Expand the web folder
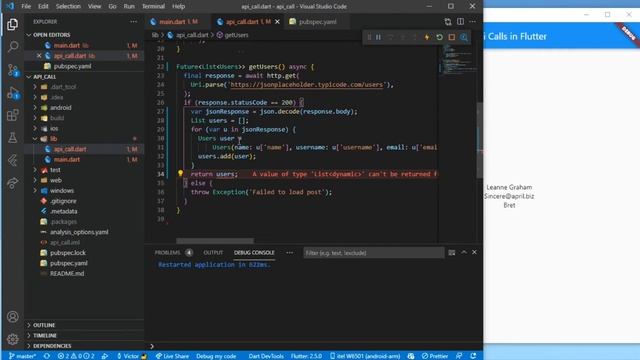This screenshot has height=360, width=640. coord(56,180)
